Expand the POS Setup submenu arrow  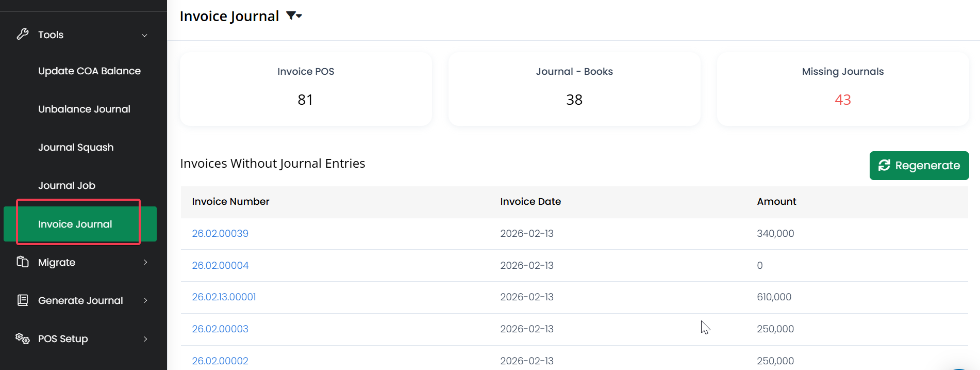(x=145, y=339)
